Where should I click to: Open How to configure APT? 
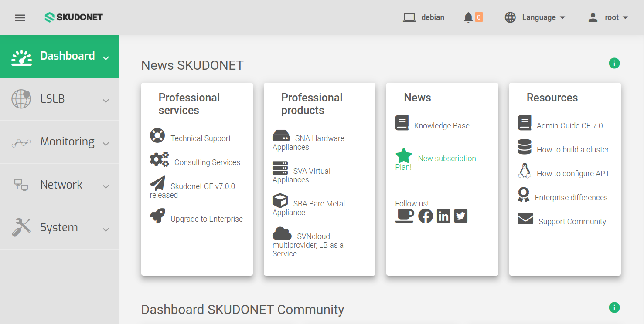(x=573, y=174)
